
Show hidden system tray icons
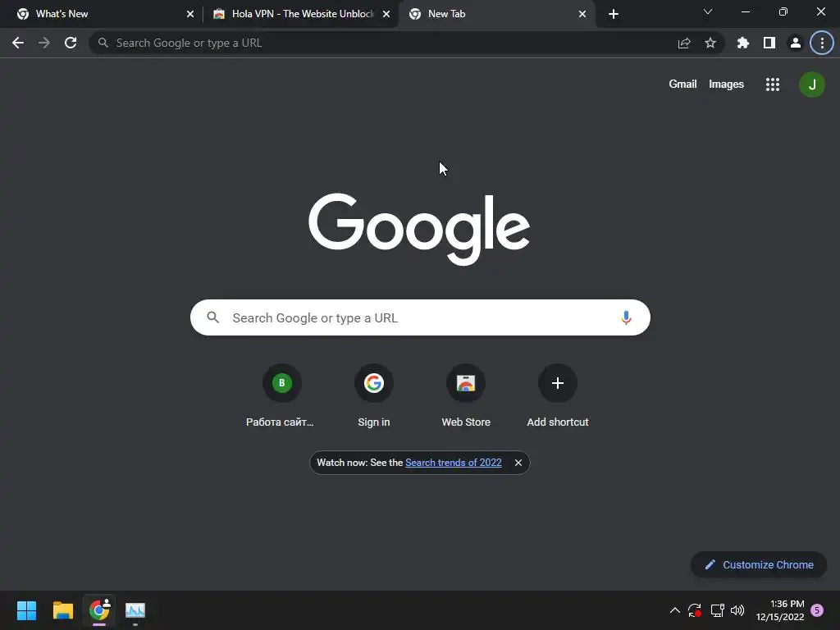(675, 610)
